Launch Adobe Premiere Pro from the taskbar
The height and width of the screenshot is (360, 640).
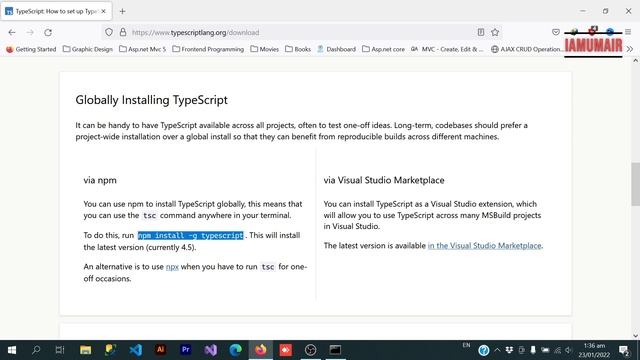coord(186,350)
